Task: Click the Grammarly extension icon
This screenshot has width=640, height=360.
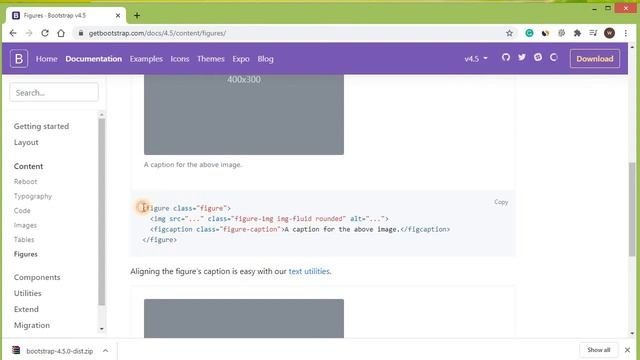Action: [x=529, y=33]
